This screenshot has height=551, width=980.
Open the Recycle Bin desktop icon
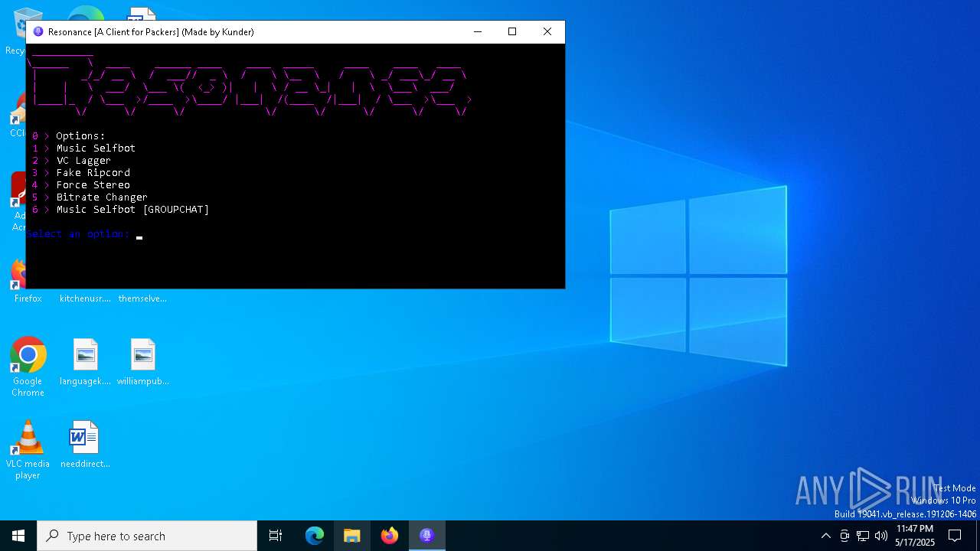(x=21, y=31)
